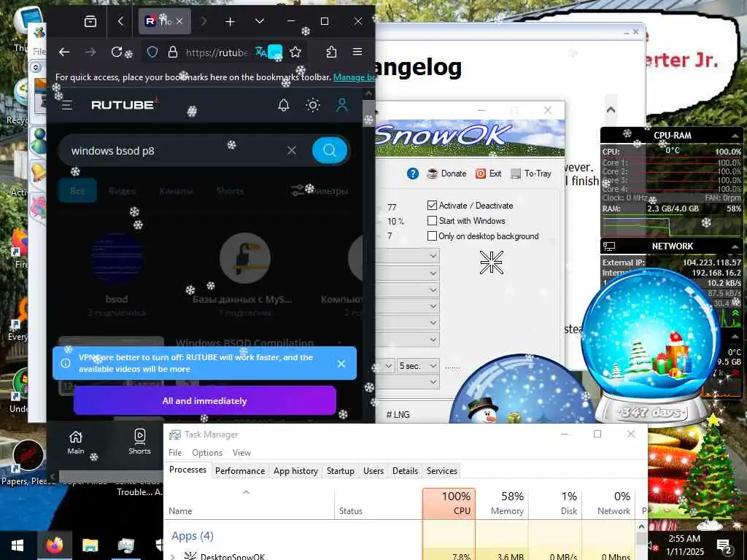
Task: Enable Only on desktop background
Action: pos(432,236)
